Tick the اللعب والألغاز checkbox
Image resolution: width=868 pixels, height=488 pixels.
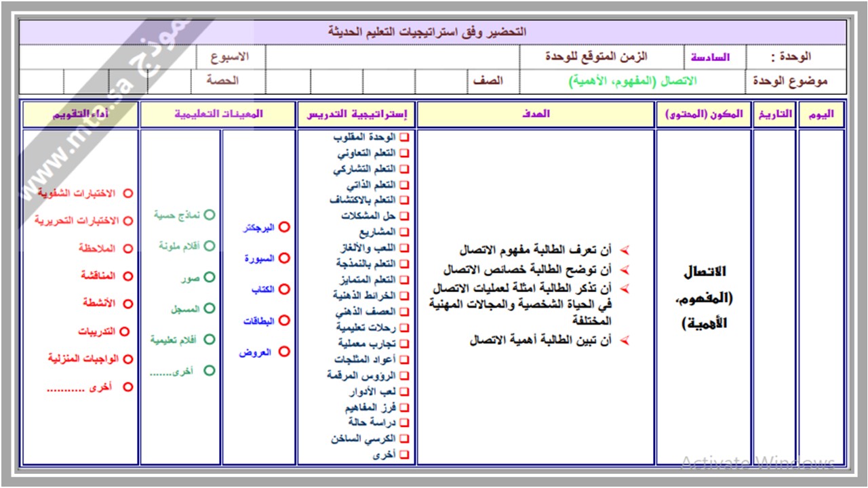[404, 248]
